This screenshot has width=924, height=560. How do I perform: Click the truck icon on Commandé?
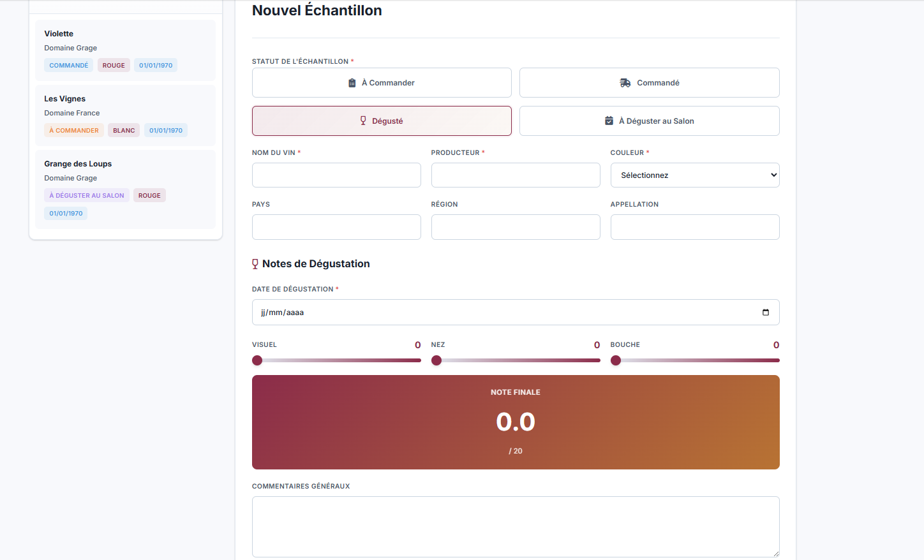pyautogui.click(x=625, y=83)
